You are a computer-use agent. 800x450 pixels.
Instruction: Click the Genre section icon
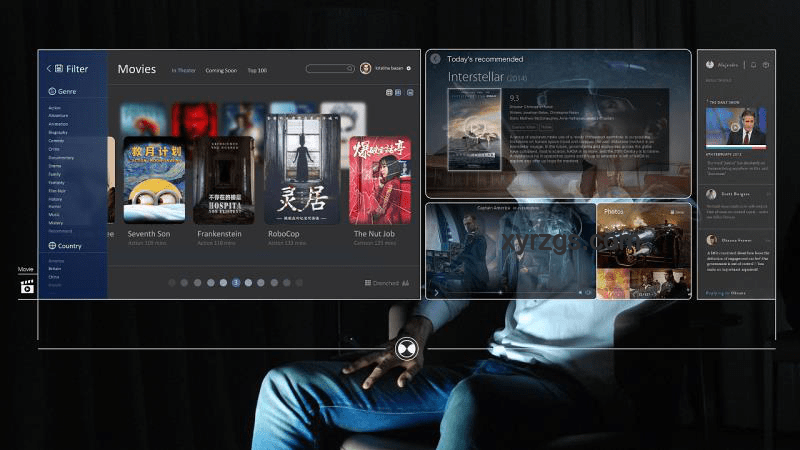[x=52, y=91]
